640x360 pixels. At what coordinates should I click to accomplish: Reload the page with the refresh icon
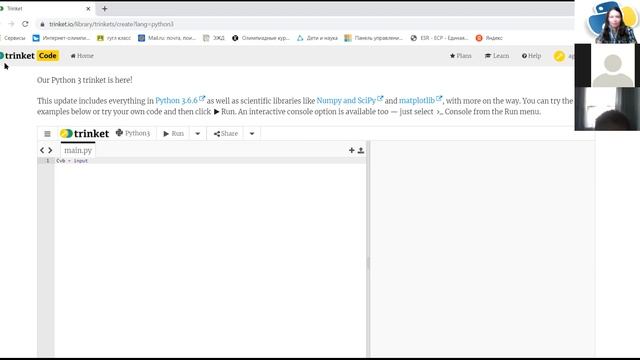(x=25, y=24)
